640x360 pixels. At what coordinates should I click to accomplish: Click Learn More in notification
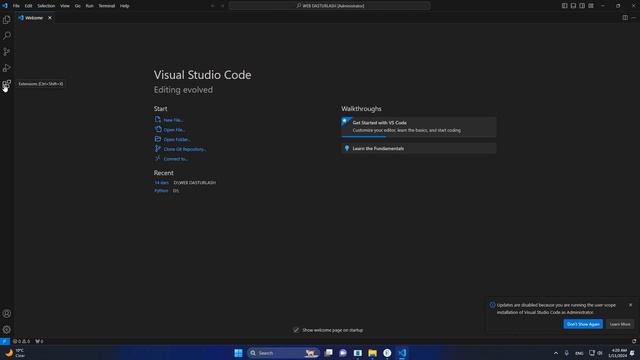(620, 324)
